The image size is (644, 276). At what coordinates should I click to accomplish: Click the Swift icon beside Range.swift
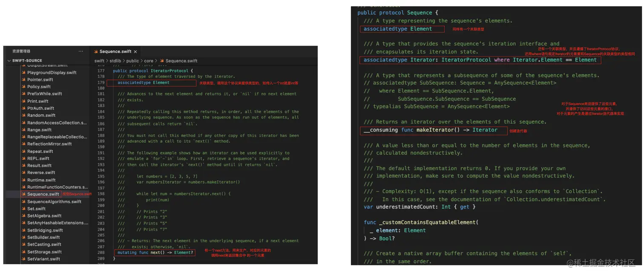tap(24, 130)
